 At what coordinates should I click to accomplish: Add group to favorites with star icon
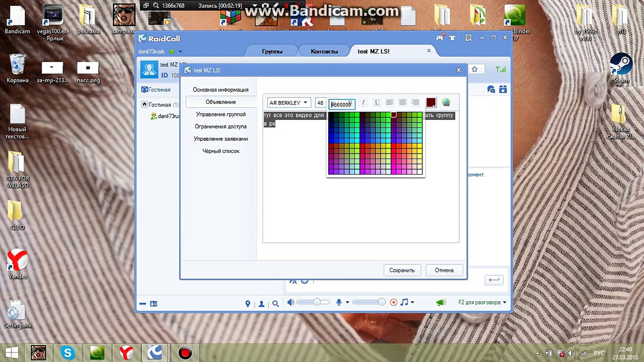point(474,69)
